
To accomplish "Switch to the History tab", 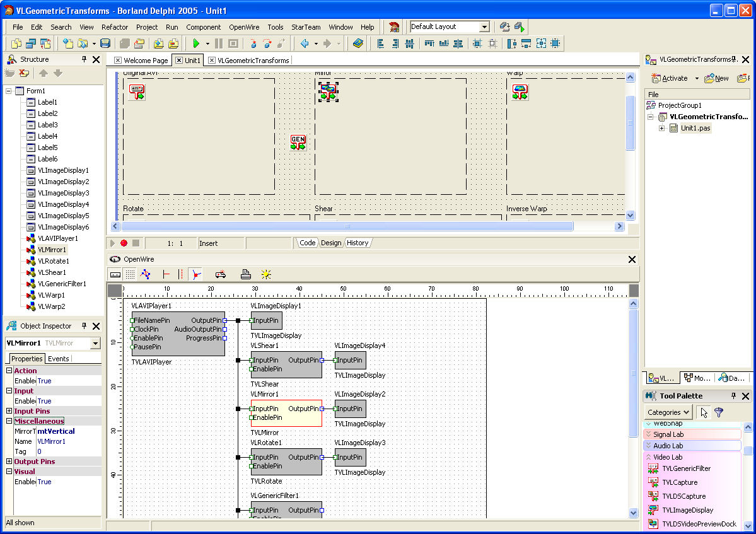I will tap(358, 243).
